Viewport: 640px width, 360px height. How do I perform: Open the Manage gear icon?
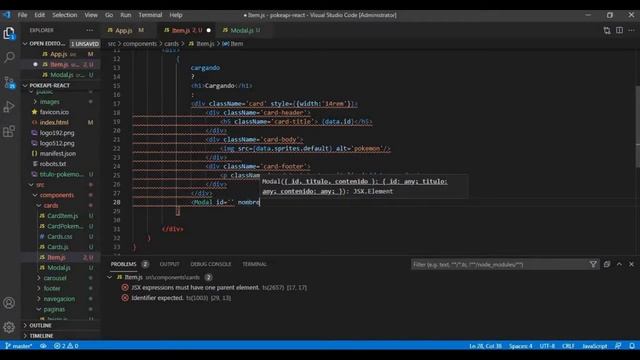tap(9, 327)
